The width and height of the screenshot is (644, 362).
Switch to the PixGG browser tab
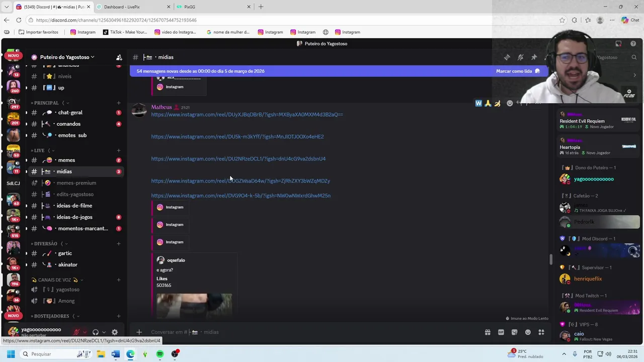[x=213, y=7]
